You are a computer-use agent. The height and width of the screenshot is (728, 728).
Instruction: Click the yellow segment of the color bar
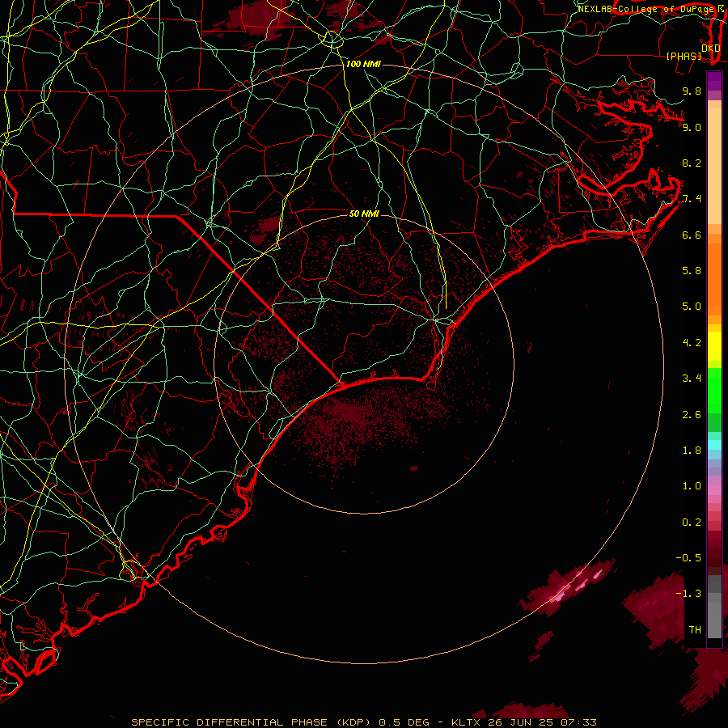pos(714,346)
